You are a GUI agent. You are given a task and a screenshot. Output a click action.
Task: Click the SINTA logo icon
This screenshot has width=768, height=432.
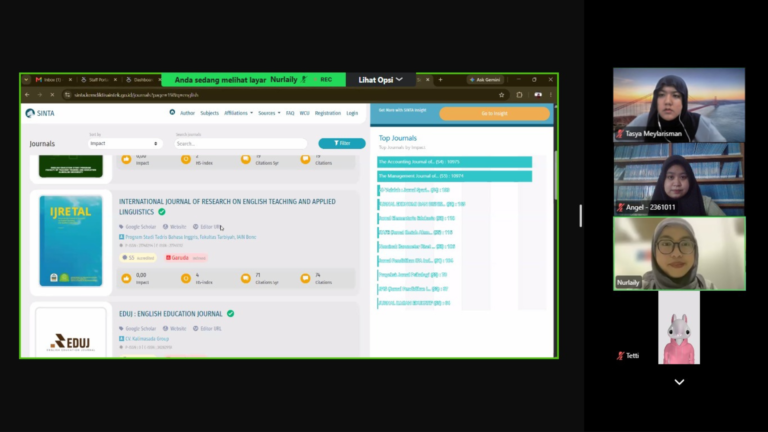point(30,113)
